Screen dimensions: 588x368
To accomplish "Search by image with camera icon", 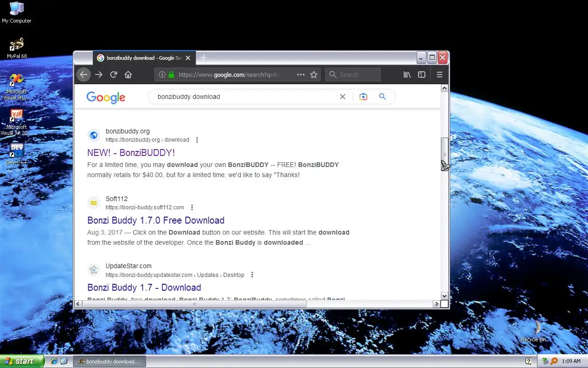I will click(363, 97).
